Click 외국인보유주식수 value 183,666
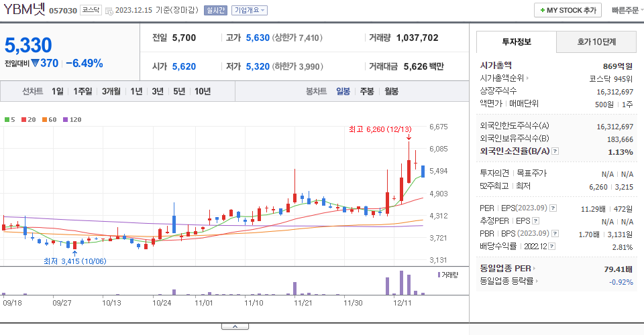The height and width of the screenshot is (335, 644). pyautogui.click(x=620, y=139)
